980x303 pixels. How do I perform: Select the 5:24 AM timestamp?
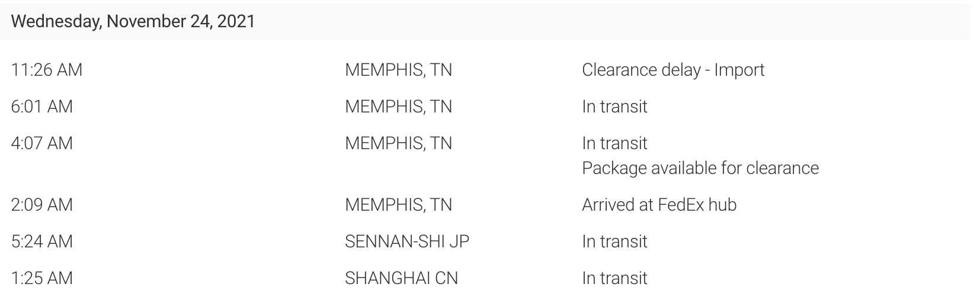41,241
